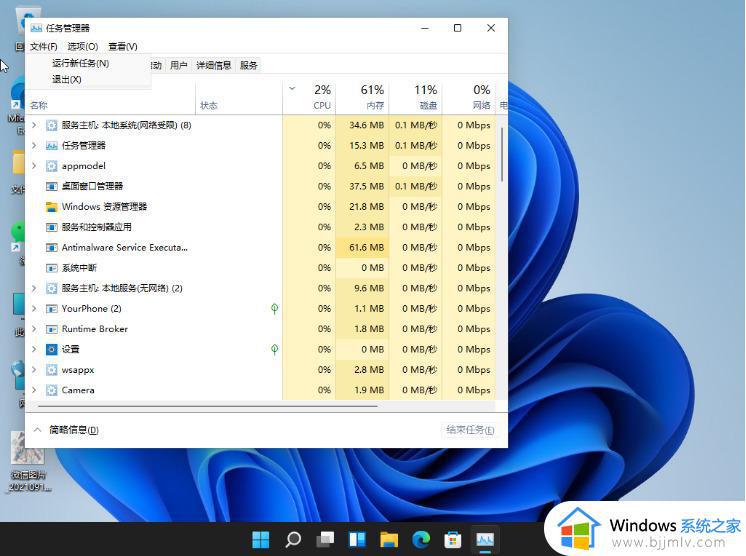
Task: Click the wsappx gear icon
Action: pyautogui.click(x=51, y=370)
